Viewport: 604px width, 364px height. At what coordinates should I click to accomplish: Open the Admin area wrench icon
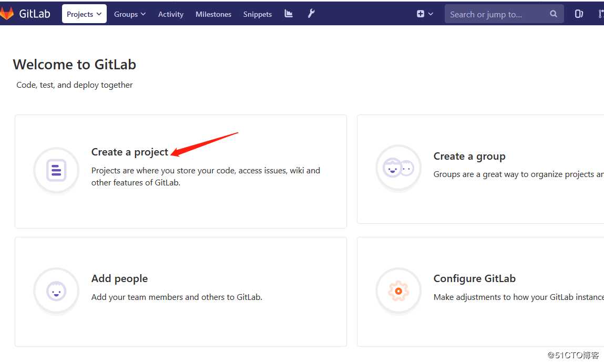311,14
